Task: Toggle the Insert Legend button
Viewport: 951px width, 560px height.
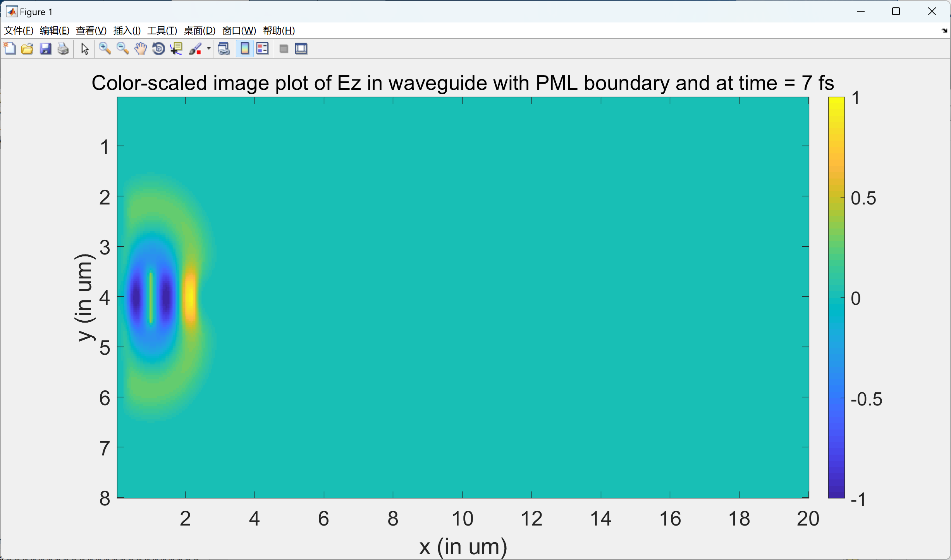Action: [263, 49]
